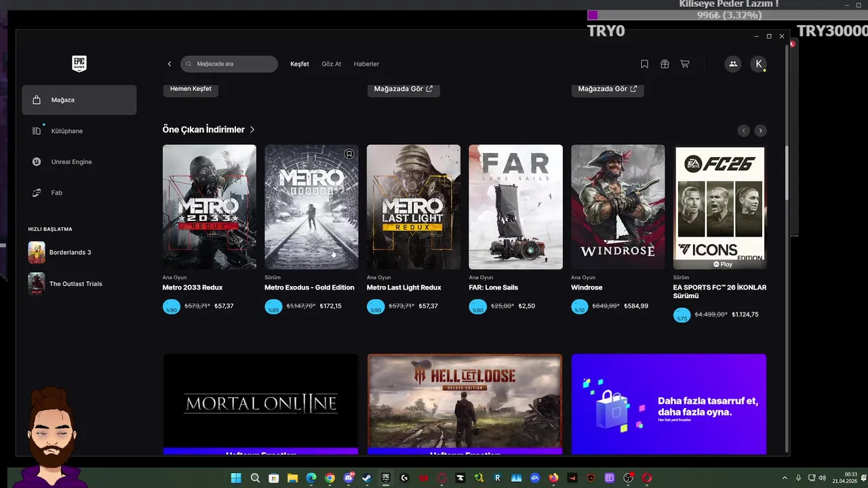
Task: Click the Mağazada ara search field
Action: tap(229, 64)
